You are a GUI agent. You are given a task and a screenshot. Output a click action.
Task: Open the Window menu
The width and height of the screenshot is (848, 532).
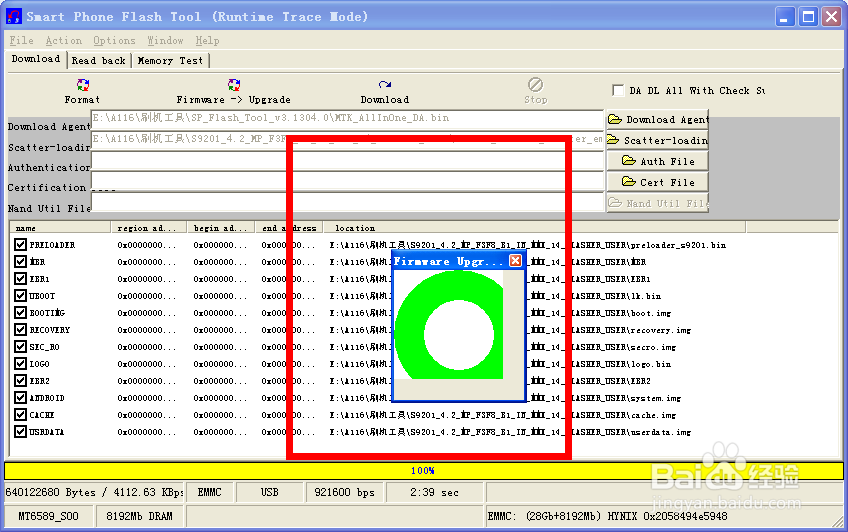click(x=165, y=41)
